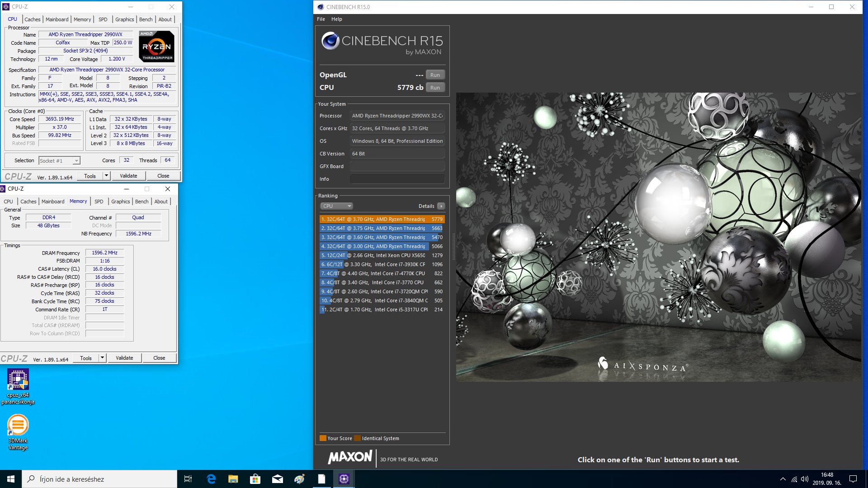Select ranking row 7 Core i7-4770K

click(382, 273)
